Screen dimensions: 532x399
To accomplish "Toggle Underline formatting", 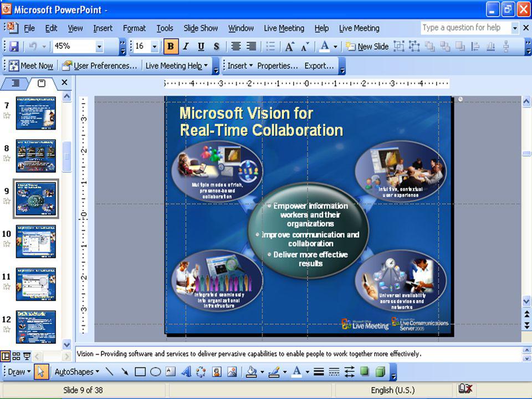I will [201, 46].
